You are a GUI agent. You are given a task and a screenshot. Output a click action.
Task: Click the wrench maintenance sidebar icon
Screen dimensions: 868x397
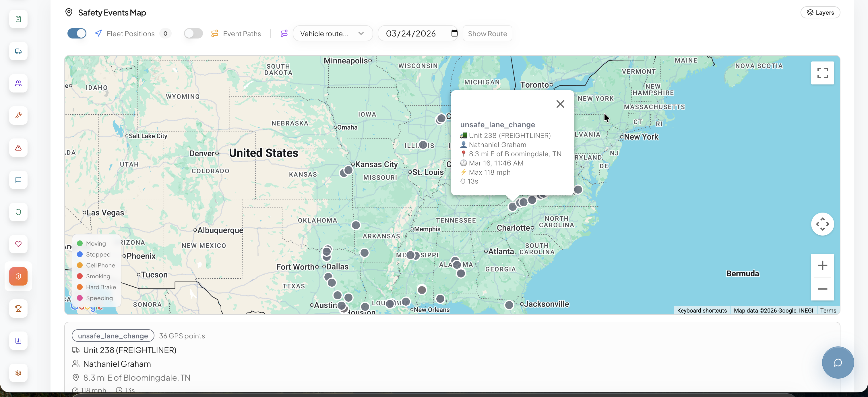click(x=18, y=115)
